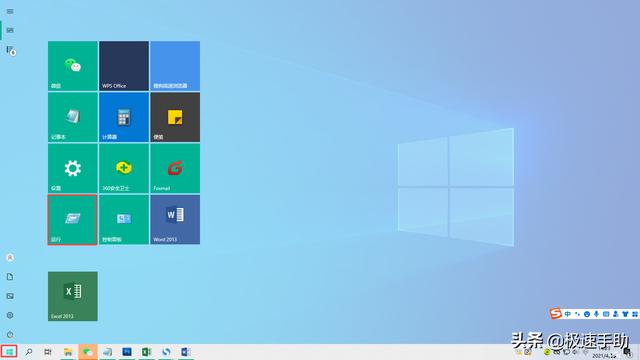
Task: Toggle Sogou input Chinese/English mode
Action: 568,314
